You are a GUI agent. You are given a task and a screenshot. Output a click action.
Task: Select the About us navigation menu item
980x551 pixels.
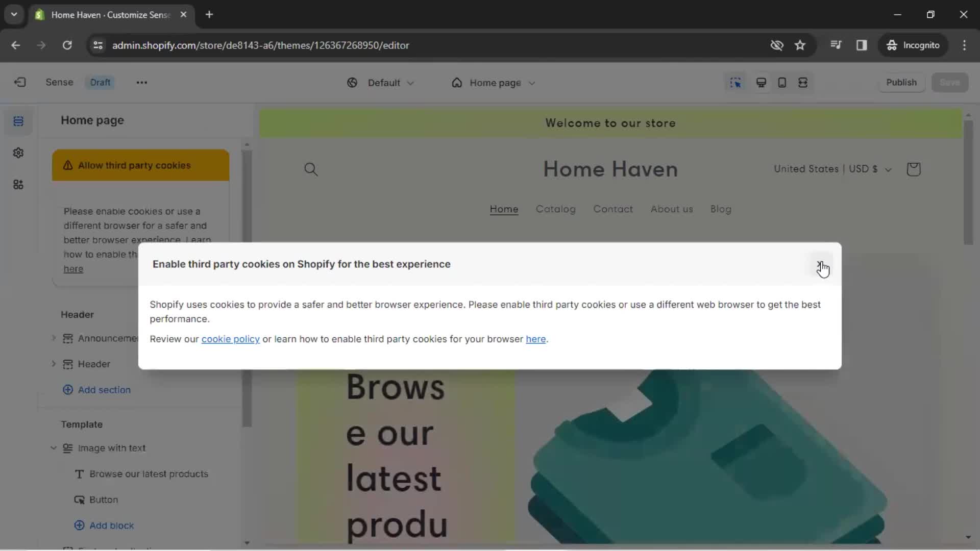tap(672, 209)
